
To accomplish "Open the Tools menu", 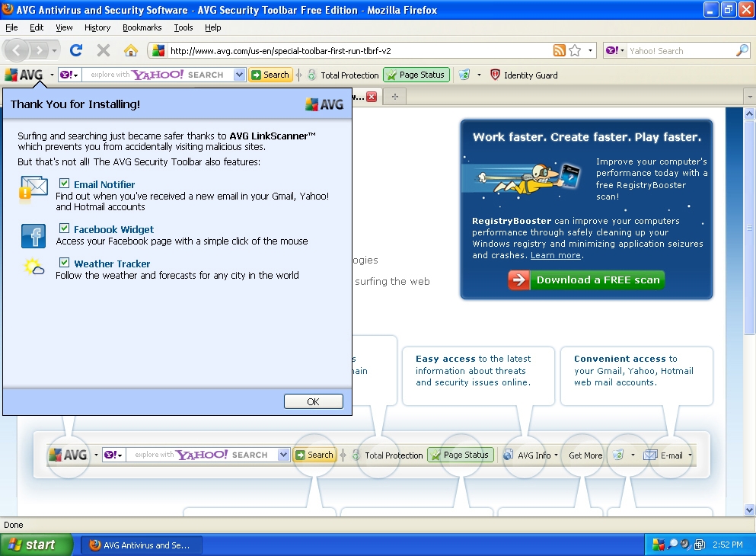I will pyautogui.click(x=183, y=27).
